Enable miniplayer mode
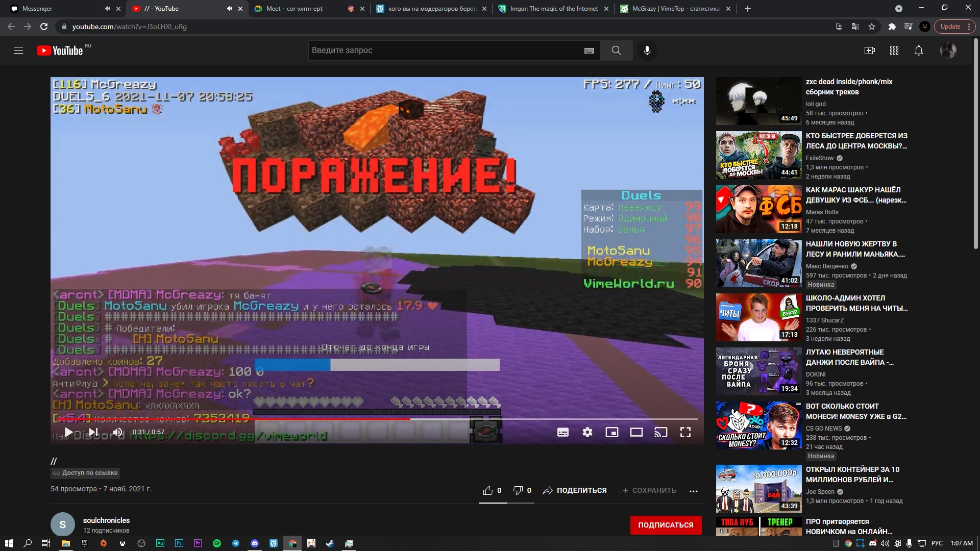 (x=611, y=433)
